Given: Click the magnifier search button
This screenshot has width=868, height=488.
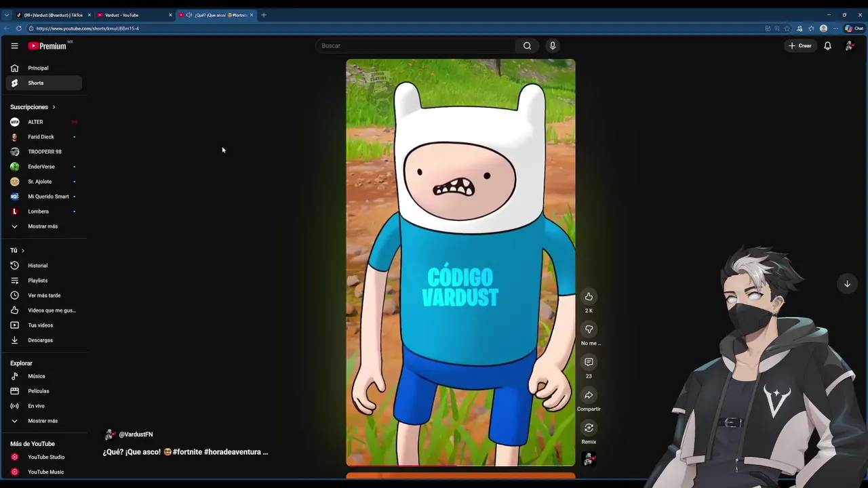Looking at the screenshot, I should pos(527,45).
